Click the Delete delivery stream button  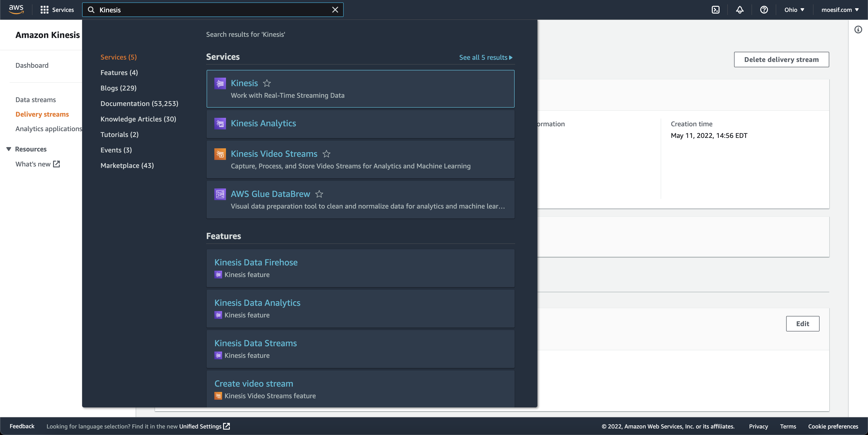pos(781,59)
